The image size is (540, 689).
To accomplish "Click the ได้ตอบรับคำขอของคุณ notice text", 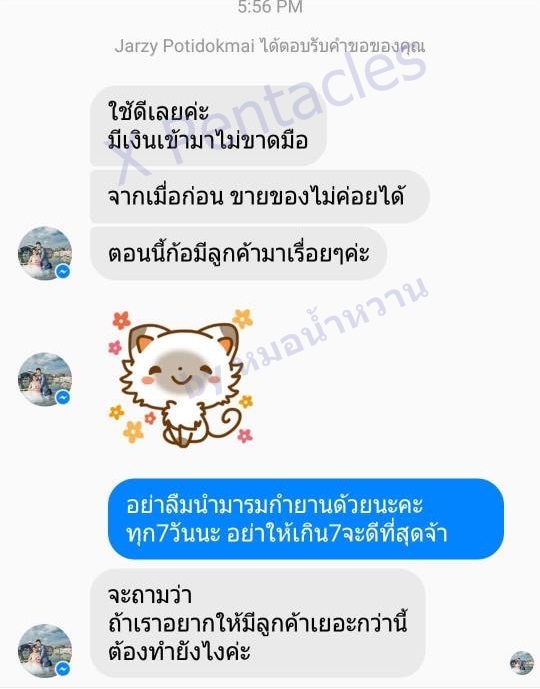I will (343, 46).
